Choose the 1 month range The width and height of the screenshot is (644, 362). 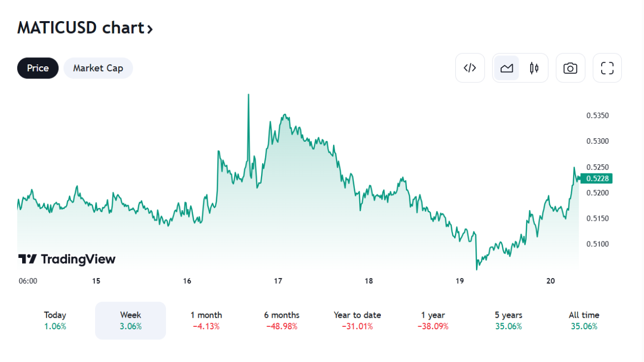coord(206,320)
